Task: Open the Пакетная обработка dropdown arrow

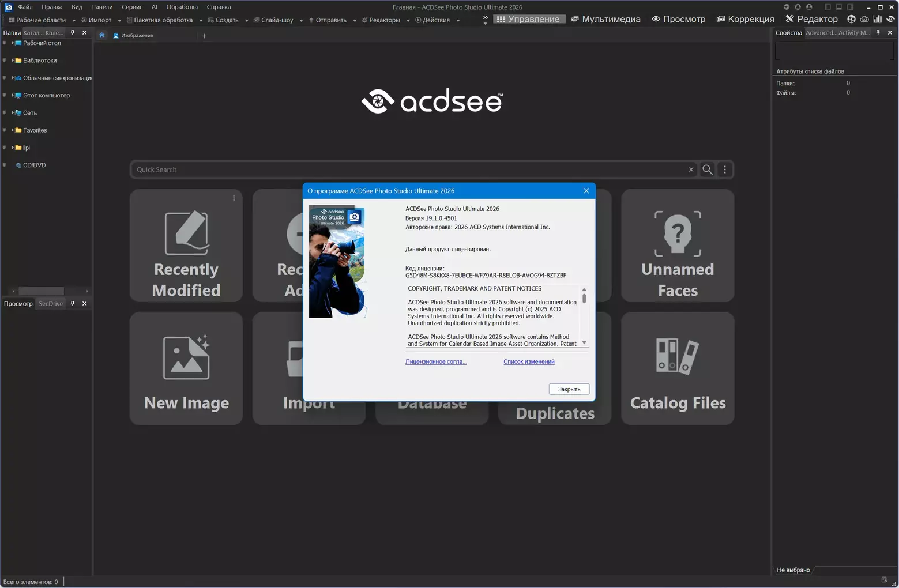Action: tap(201, 20)
